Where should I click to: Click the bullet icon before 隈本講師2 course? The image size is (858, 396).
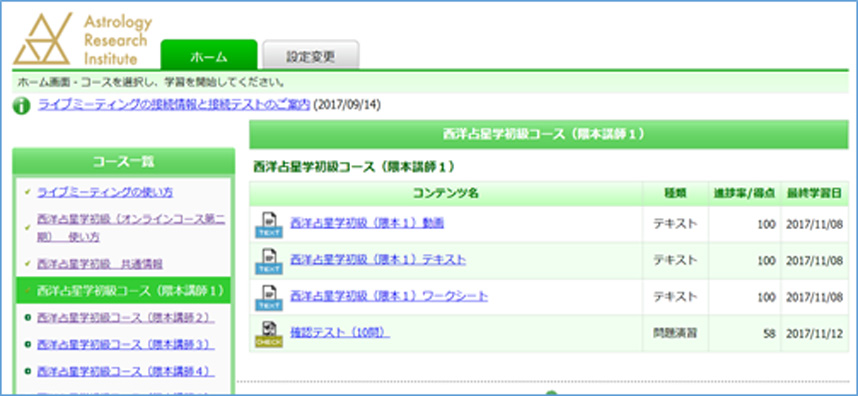coord(27,318)
